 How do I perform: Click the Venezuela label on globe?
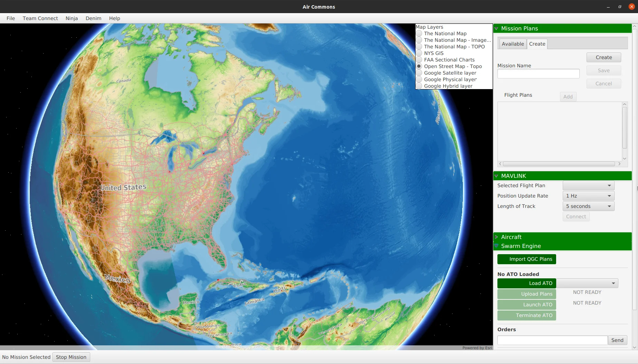330,329
